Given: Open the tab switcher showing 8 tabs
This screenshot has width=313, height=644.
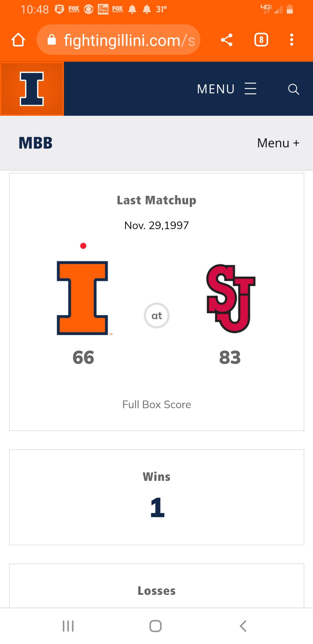Looking at the screenshot, I should (x=261, y=40).
